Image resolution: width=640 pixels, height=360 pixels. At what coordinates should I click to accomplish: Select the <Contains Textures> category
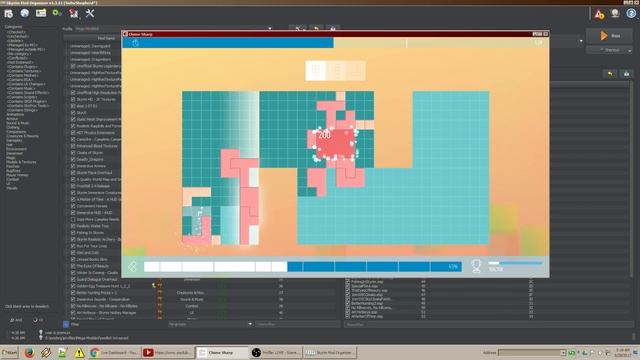pyautogui.click(x=24, y=71)
